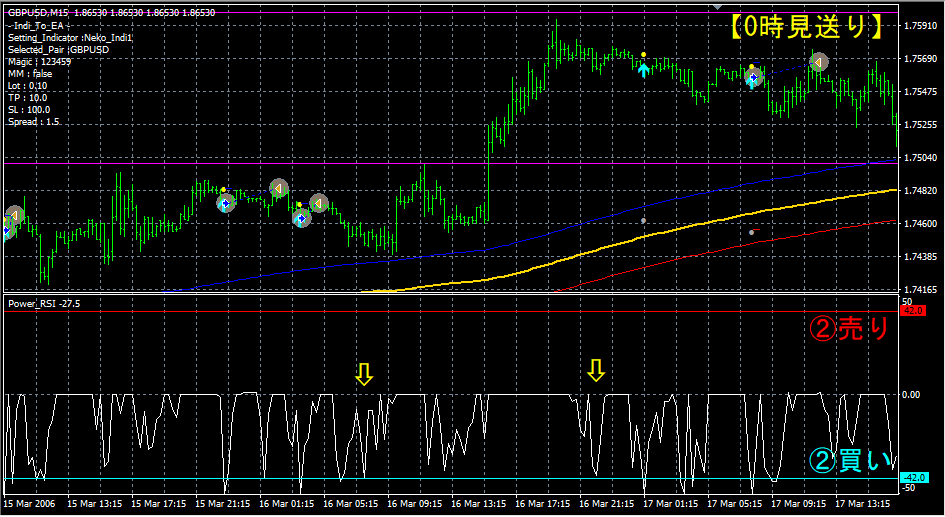Click the TP : 10.0 text
Screen dimensions: 945x517
(28, 98)
